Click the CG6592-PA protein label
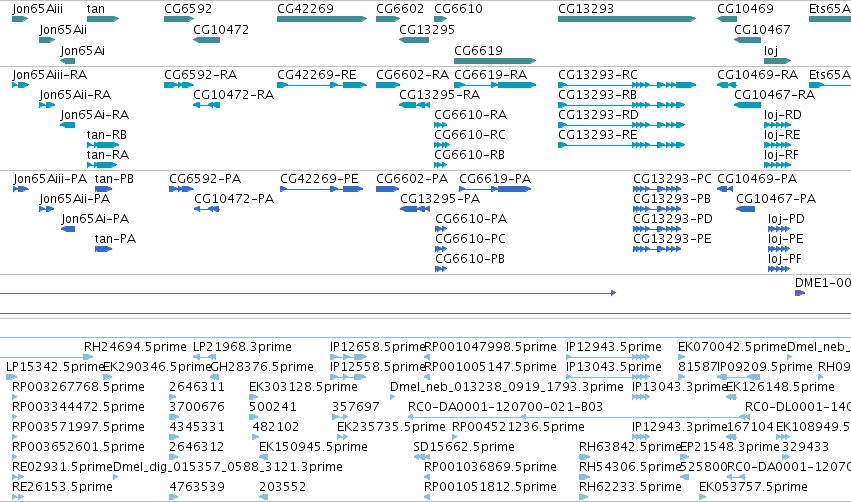851x502 pixels. 205,179
